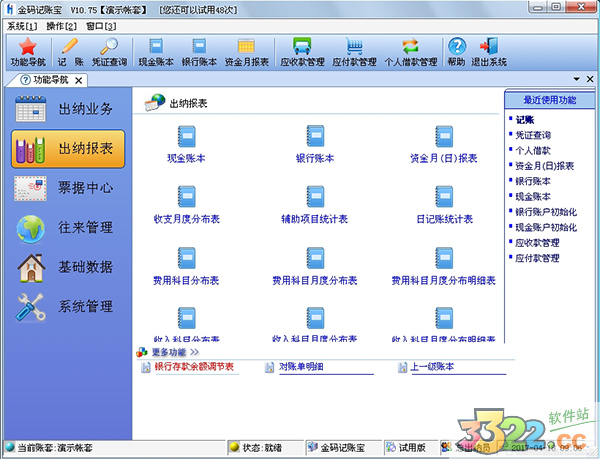Open the 窗口[3] menu
This screenshot has height=459, width=600.
pos(101,26)
